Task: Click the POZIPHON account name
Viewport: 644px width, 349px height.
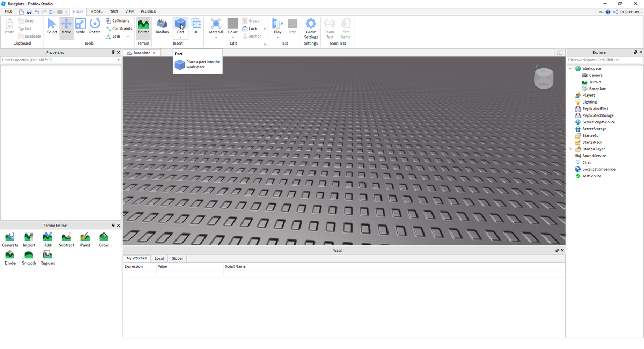Action: (629, 12)
